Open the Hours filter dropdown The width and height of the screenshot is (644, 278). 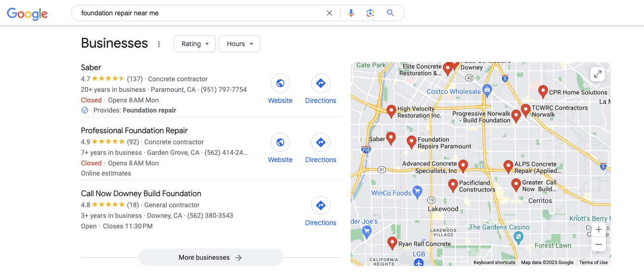pos(239,44)
